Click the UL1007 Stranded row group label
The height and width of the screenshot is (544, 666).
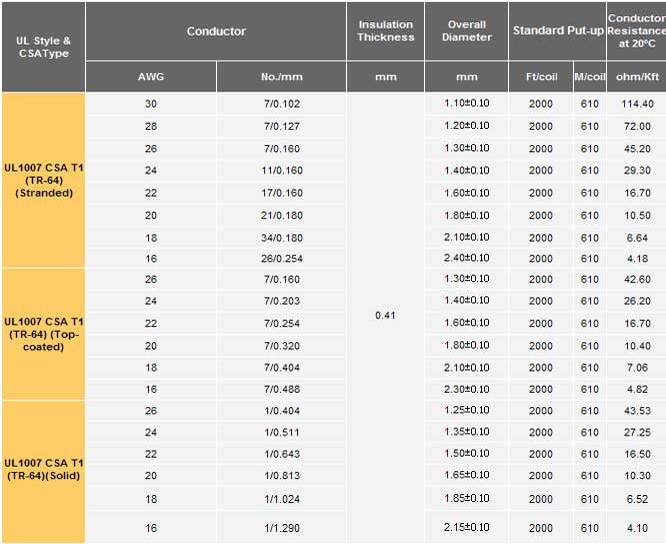43,180
